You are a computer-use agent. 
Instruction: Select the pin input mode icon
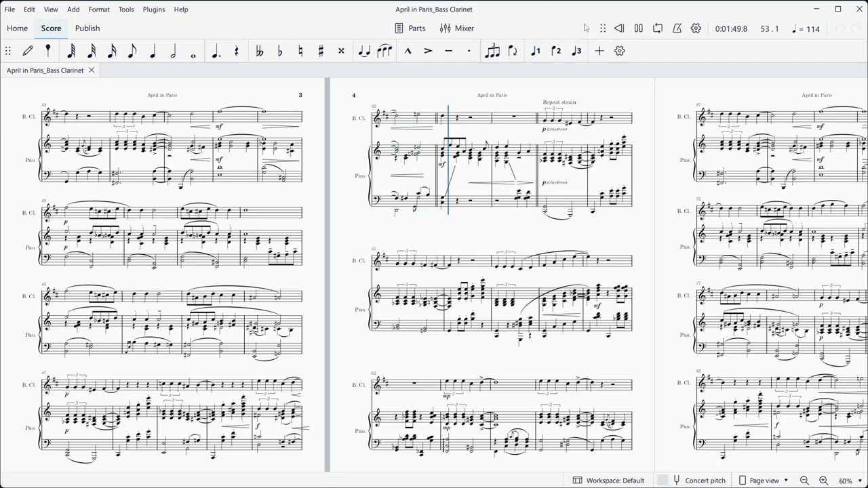48,51
